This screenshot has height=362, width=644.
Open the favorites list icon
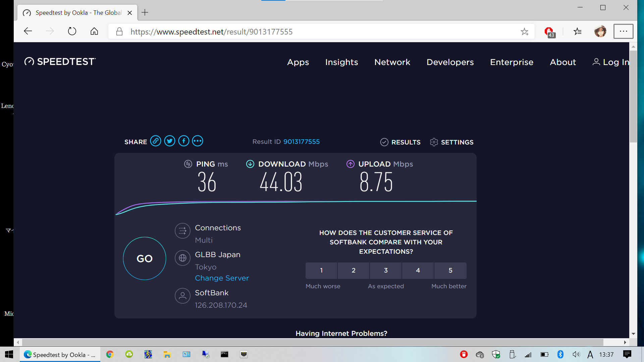point(577,32)
